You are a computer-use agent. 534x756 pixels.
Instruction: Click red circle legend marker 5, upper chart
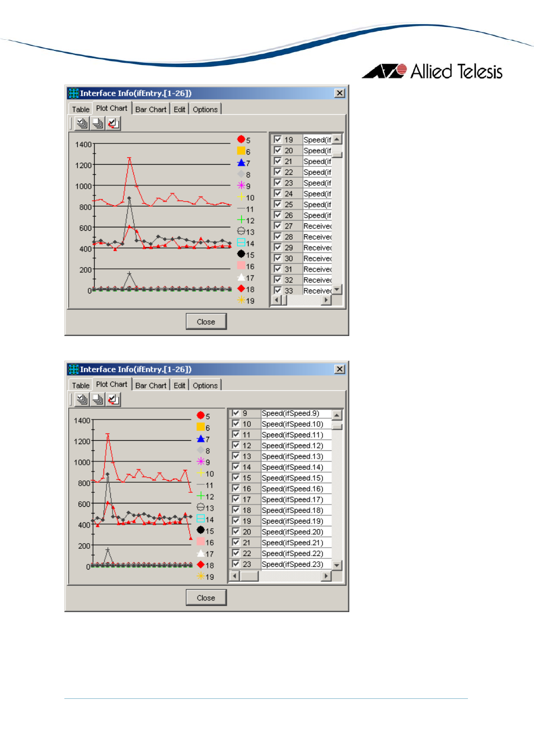point(241,139)
